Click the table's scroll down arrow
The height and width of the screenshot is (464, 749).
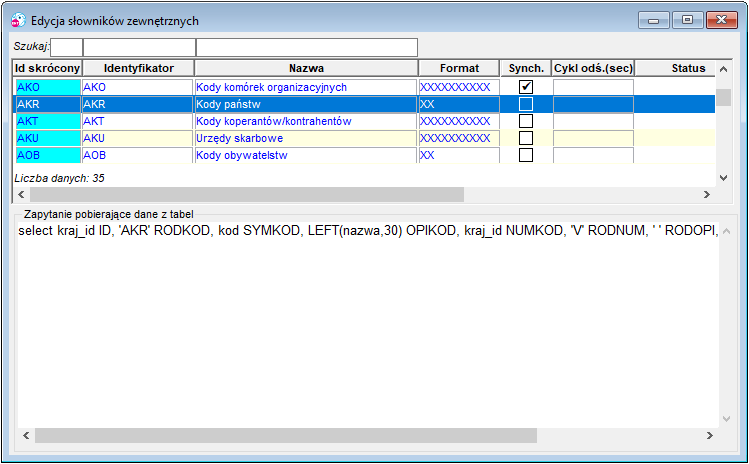pos(724,178)
